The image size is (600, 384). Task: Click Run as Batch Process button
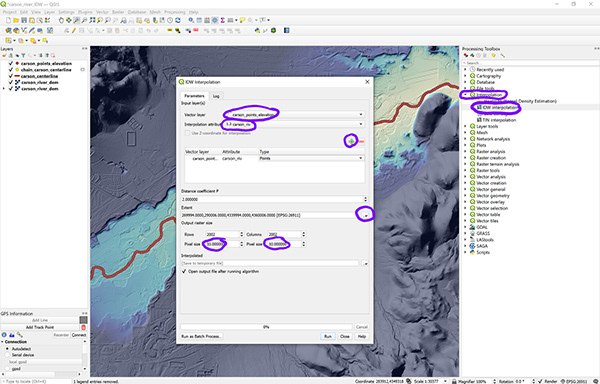tap(201, 336)
